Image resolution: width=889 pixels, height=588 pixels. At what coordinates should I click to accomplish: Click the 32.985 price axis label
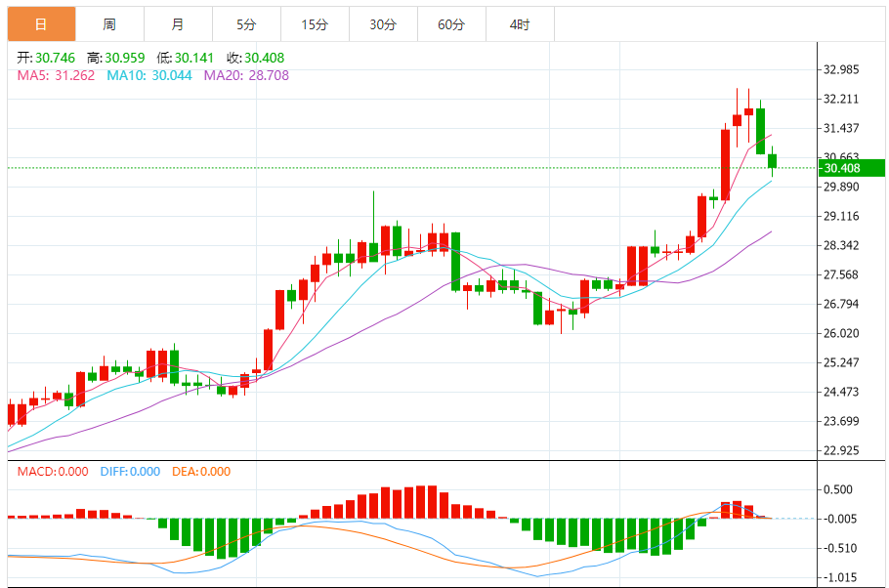[x=841, y=69]
